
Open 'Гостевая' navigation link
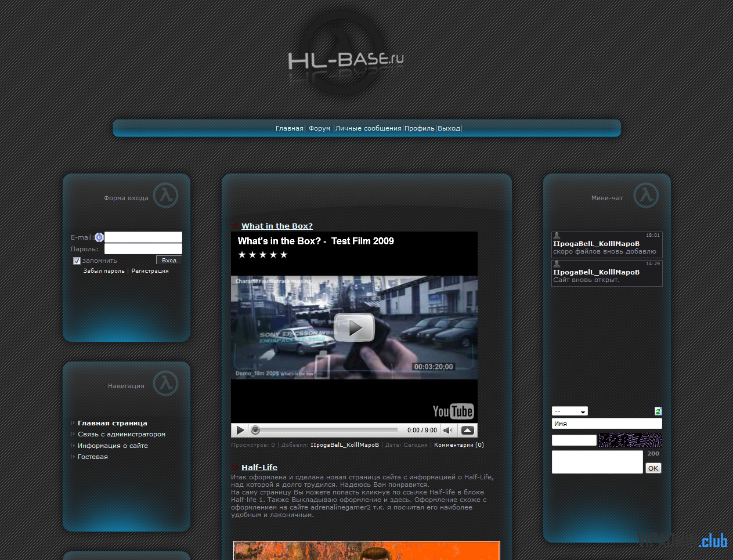point(93,457)
